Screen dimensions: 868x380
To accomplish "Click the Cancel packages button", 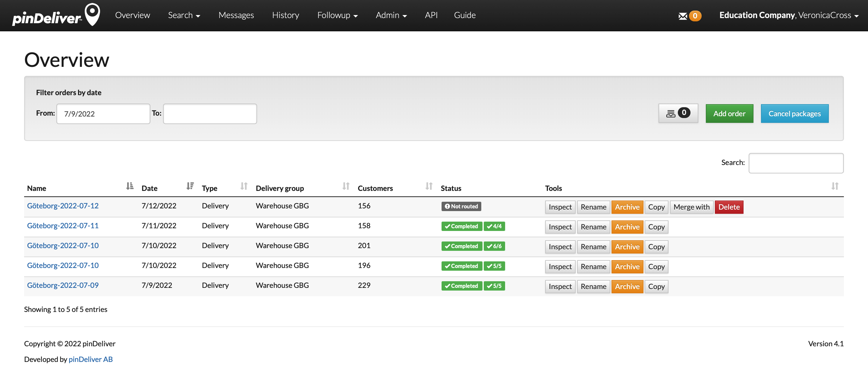I will coord(794,114).
